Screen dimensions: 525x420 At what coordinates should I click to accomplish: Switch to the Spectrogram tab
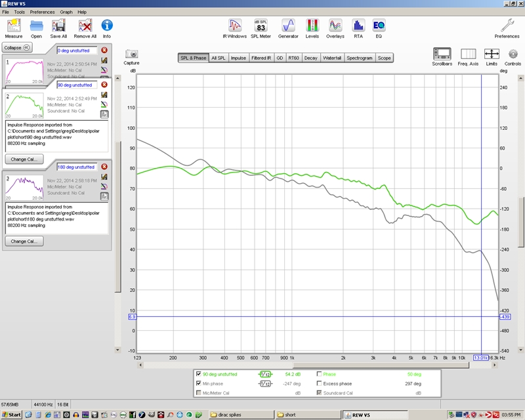(x=360, y=58)
